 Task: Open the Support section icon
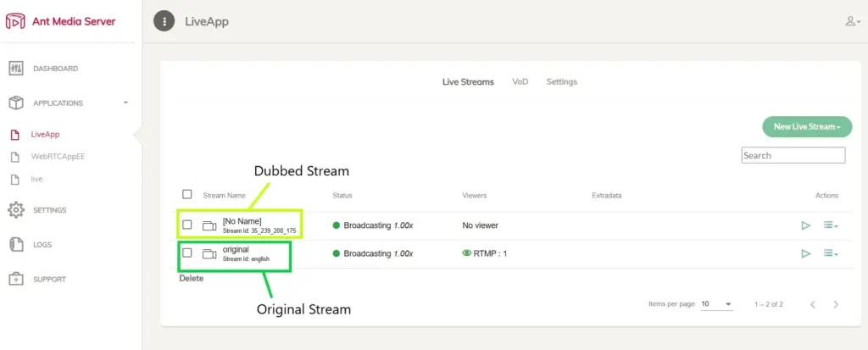[x=16, y=280]
